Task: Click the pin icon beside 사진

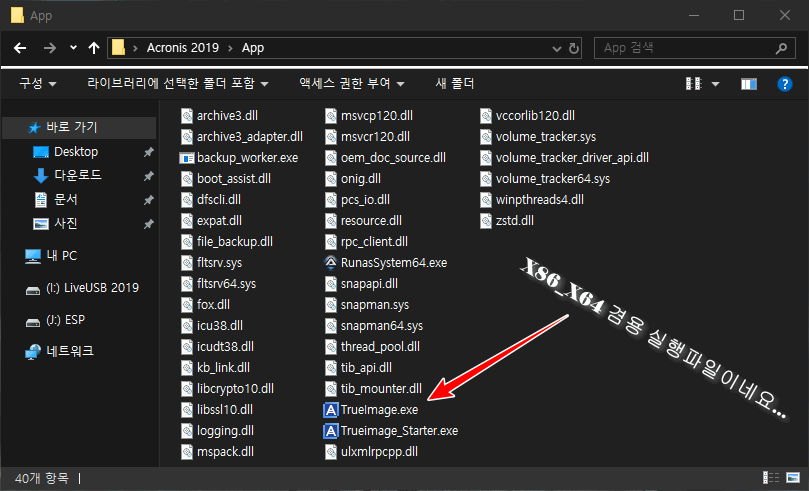Action: click(x=149, y=224)
